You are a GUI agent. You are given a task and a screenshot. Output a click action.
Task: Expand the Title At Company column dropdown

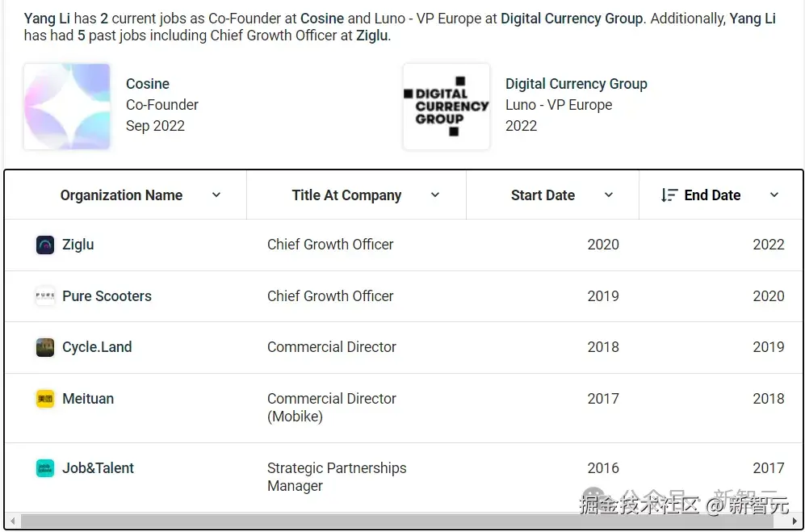(x=435, y=195)
